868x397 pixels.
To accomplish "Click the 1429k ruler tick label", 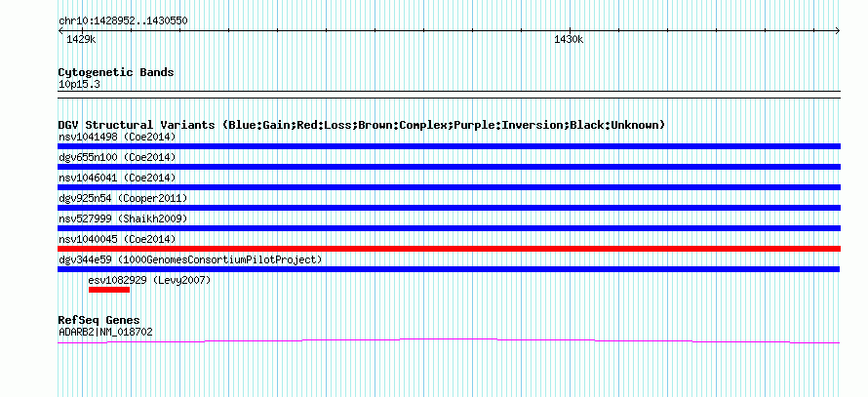I will (81, 40).
